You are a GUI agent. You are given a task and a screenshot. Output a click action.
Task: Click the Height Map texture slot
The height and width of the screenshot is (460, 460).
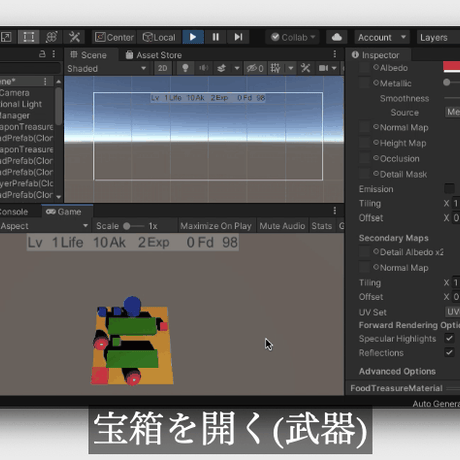click(x=365, y=143)
